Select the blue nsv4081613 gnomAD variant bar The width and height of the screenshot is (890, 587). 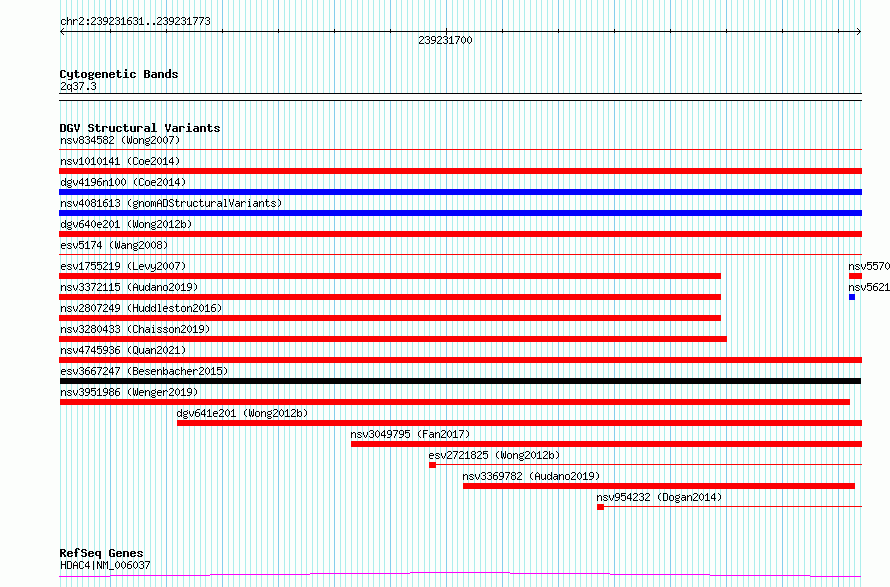[460, 213]
